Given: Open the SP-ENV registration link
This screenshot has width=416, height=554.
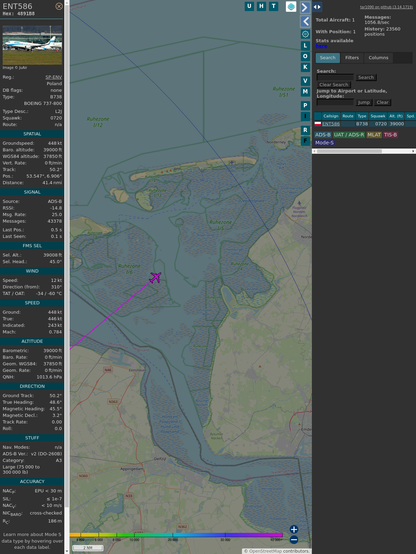Looking at the screenshot, I should coord(53,77).
